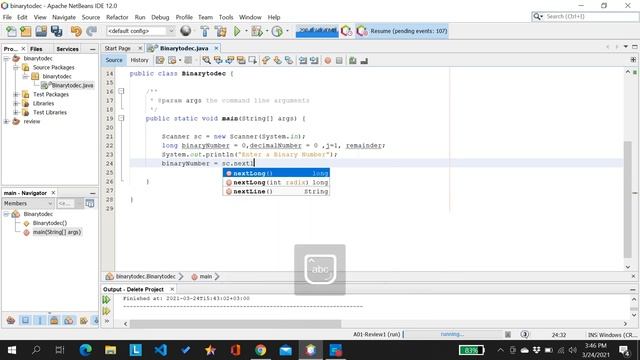Open the File menu
The height and width of the screenshot is (360, 640).
pyautogui.click(x=7, y=17)
